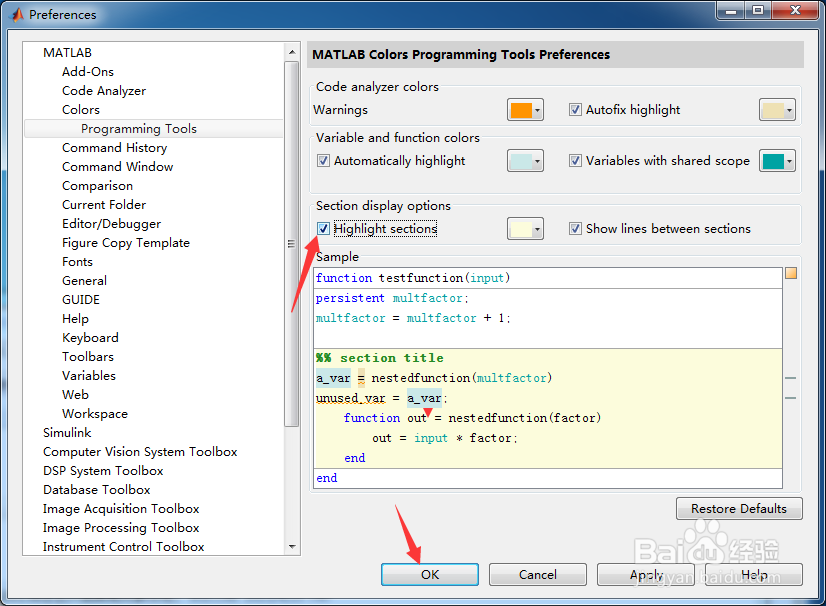Open Fonts preferences

coord(77,261)
